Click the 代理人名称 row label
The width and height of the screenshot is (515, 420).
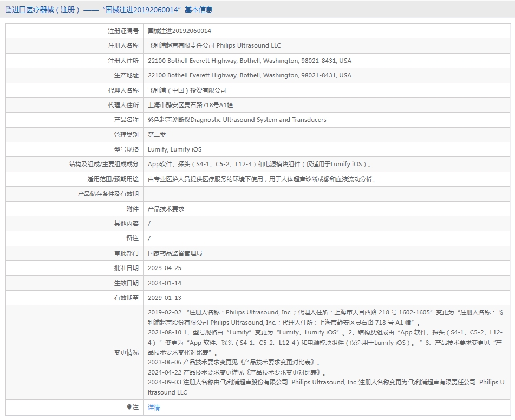click(123, 90)
